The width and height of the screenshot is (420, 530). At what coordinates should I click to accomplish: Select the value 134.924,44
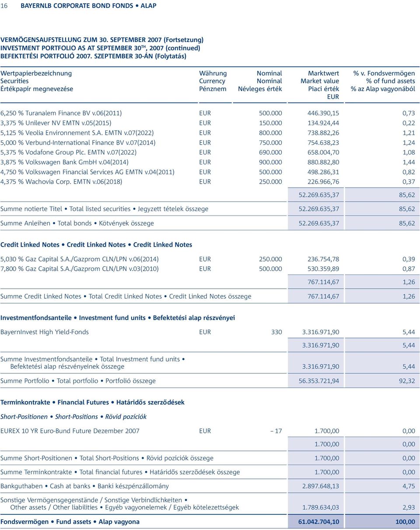323,123
